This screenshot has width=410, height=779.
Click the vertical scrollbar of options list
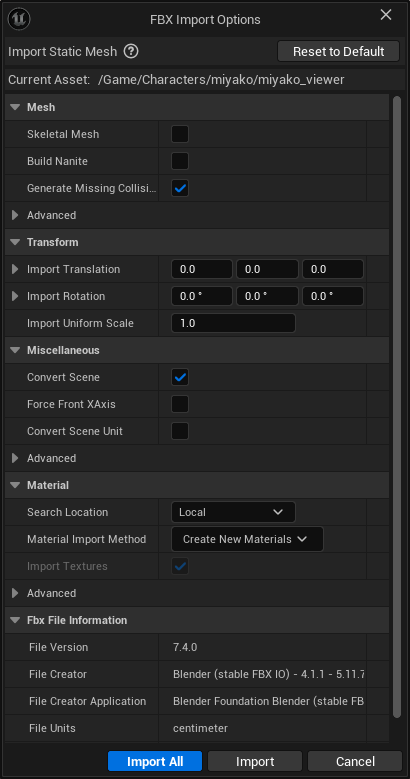(x=397, y=407)
